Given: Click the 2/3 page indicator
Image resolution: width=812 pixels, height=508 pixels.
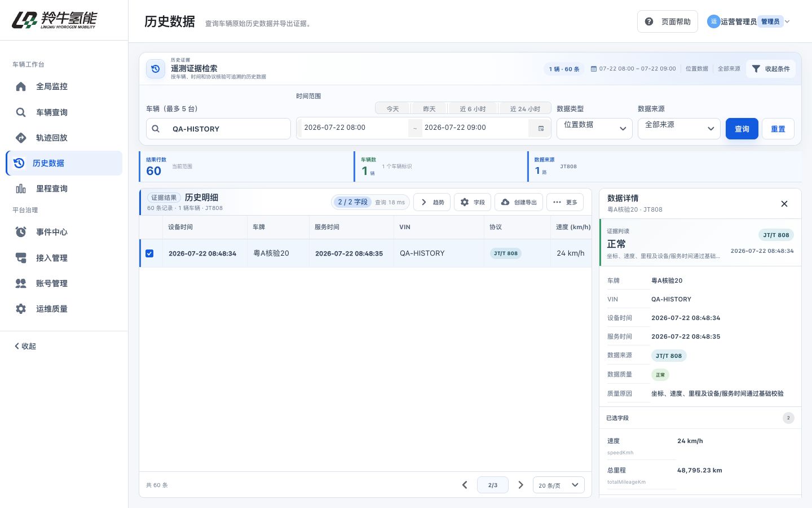Looking at the screenshot, I should click(x=493, y=485).
